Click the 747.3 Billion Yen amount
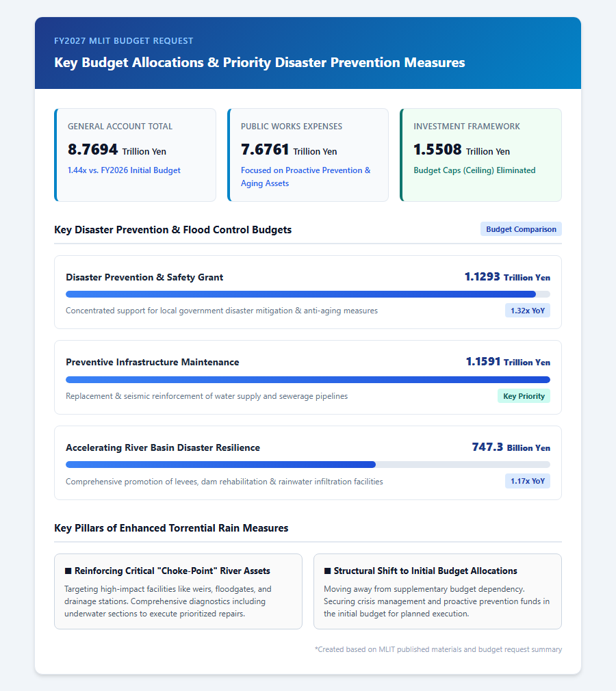The height and width of the screenshot is (691, 616). (x=511, y=447)
